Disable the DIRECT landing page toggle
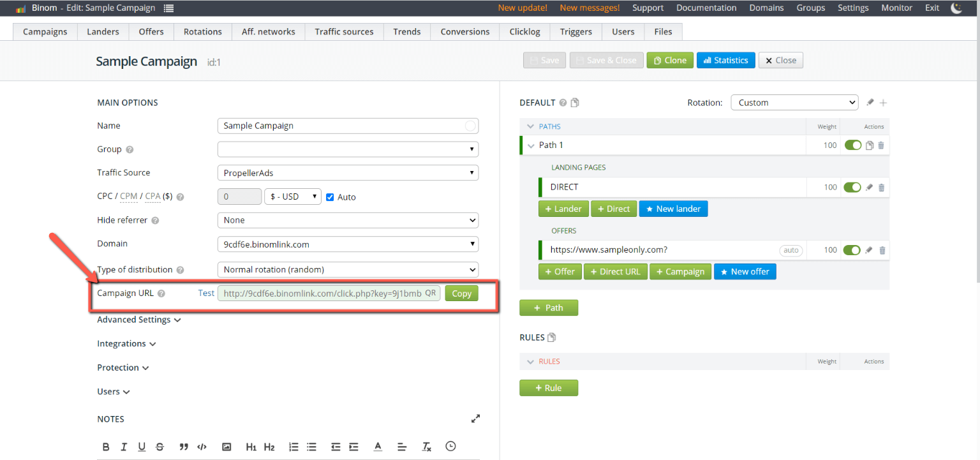 [852, 188]
